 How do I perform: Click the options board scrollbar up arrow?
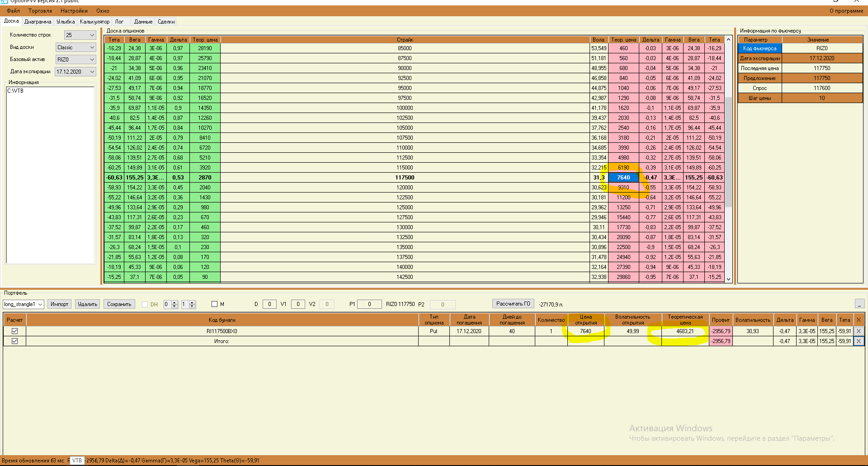728,40
